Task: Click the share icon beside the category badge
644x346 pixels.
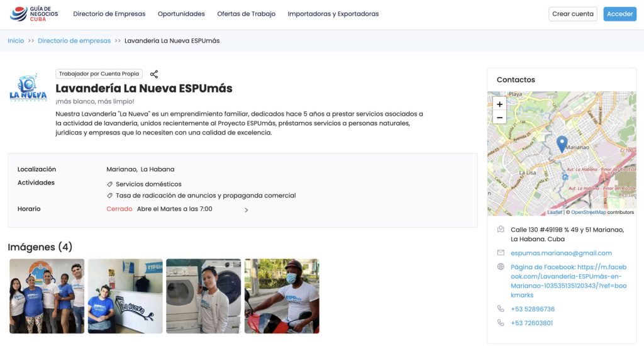Action: 154,74
